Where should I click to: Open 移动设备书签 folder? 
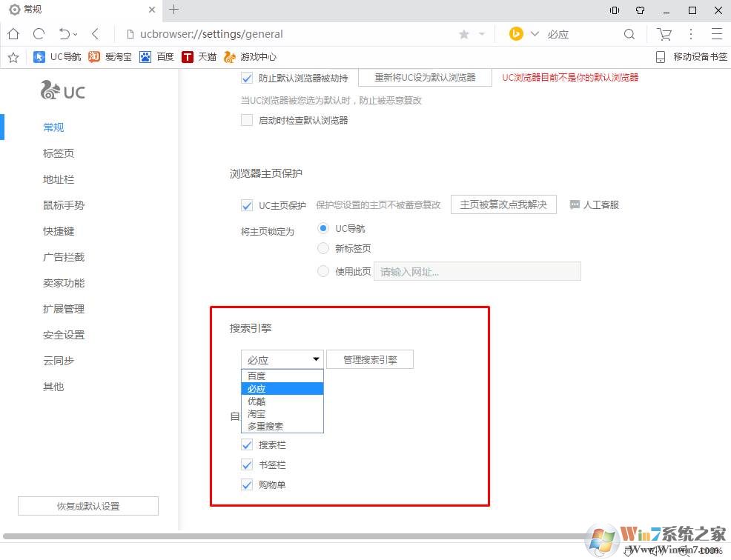692,57
